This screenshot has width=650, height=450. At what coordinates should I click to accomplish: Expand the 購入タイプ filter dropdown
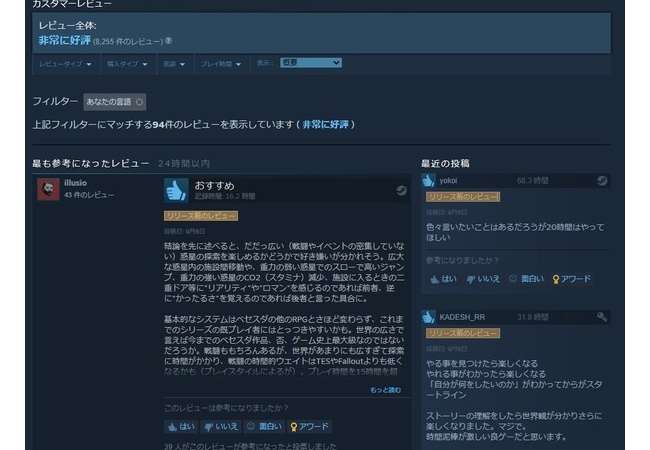129,63
